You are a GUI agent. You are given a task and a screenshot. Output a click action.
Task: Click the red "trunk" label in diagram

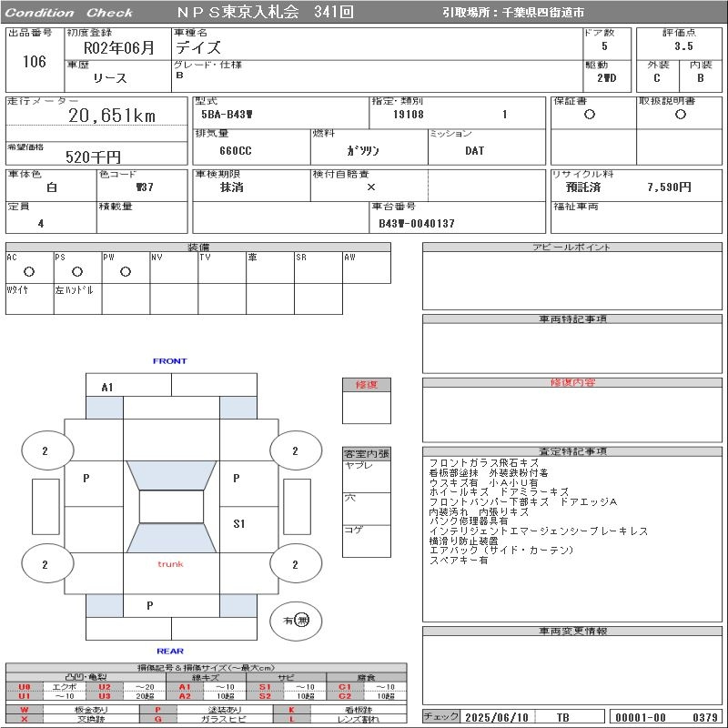pyautogui.click(x=170, y=564)
